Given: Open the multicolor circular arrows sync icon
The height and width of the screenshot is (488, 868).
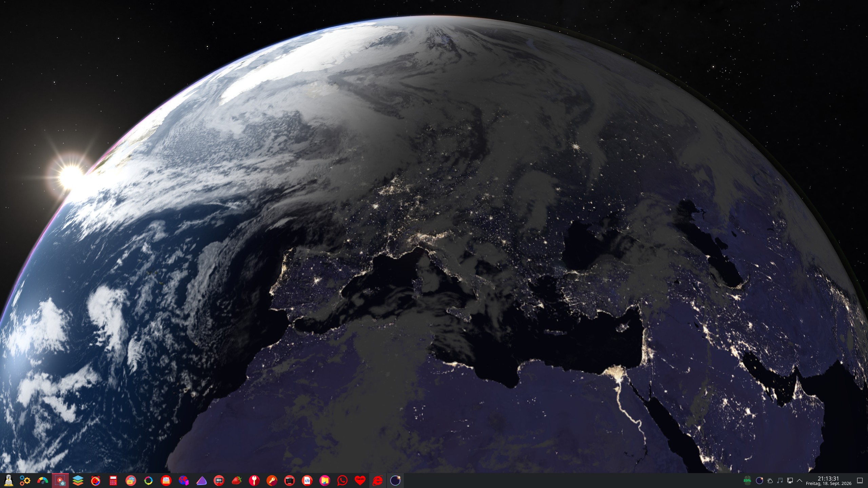Looking at the screenshot, I should [x=149, y=481].
